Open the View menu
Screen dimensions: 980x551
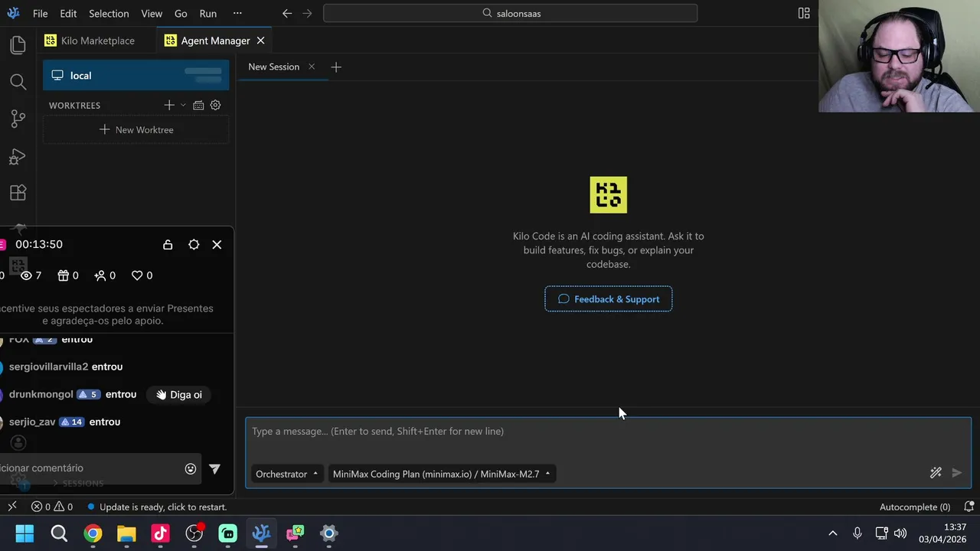(152, 13)
